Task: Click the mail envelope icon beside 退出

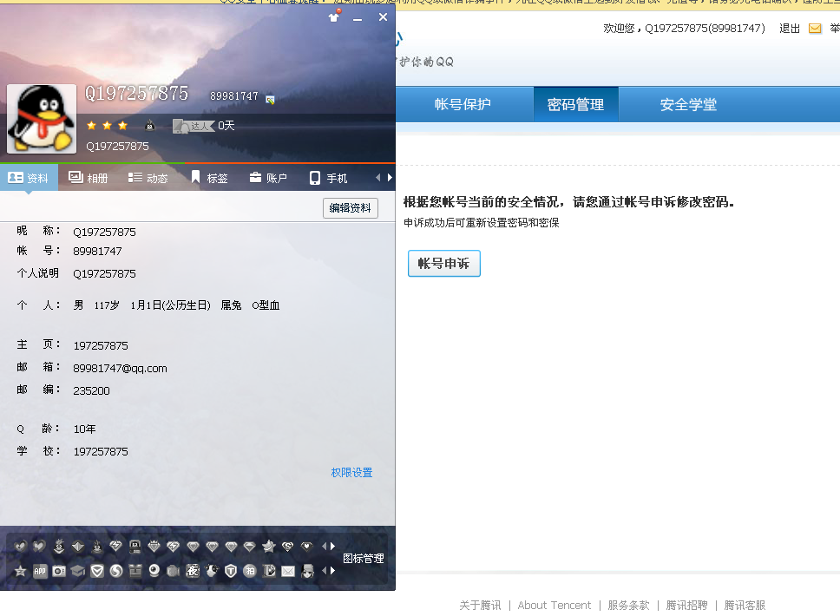Action: [815, 29]
